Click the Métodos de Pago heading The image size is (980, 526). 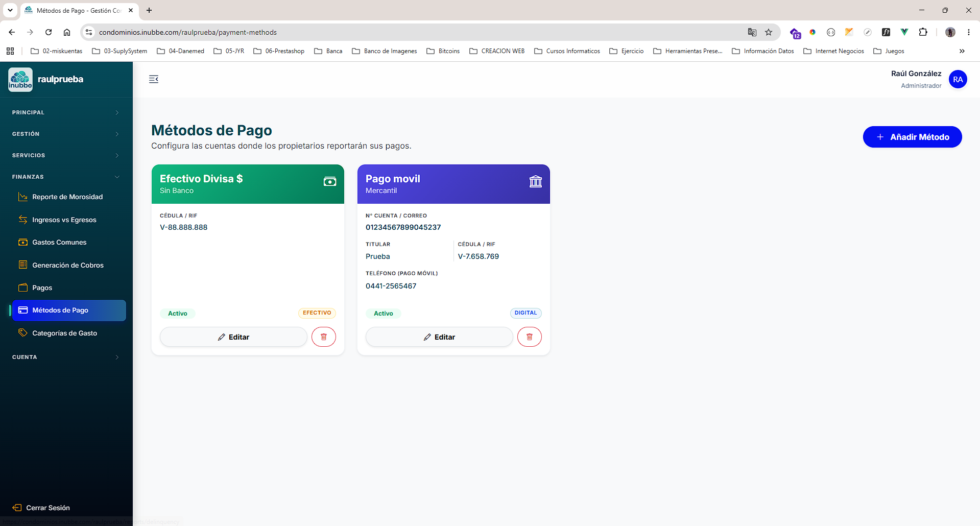211,130
